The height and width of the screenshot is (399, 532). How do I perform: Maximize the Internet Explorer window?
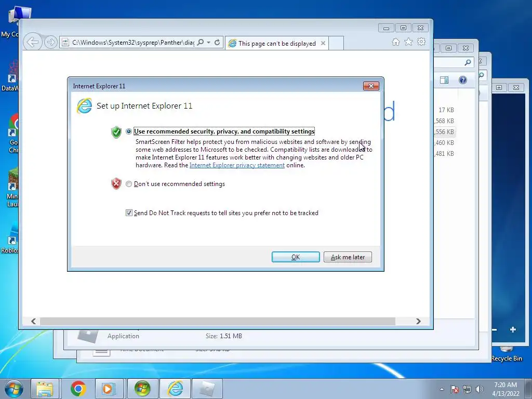[x=403, y=28]
